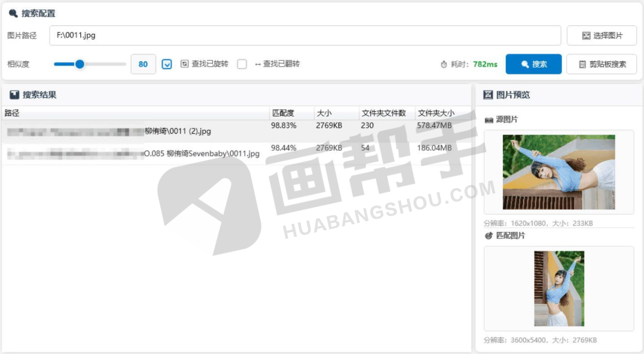Click the 搜索结果 panel header icon
Screen dimensions: 644x354
(x=14, y=95)
